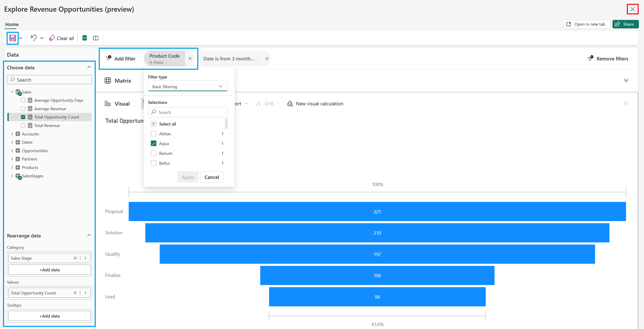Image resolution: width=644 pixels, height=329 pixels.
Task: Click the Selections search field
Action: 188,112
